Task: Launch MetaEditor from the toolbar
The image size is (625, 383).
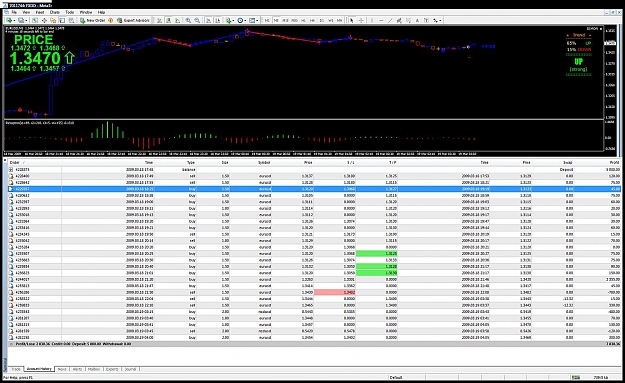Action: tap(110, 20)
